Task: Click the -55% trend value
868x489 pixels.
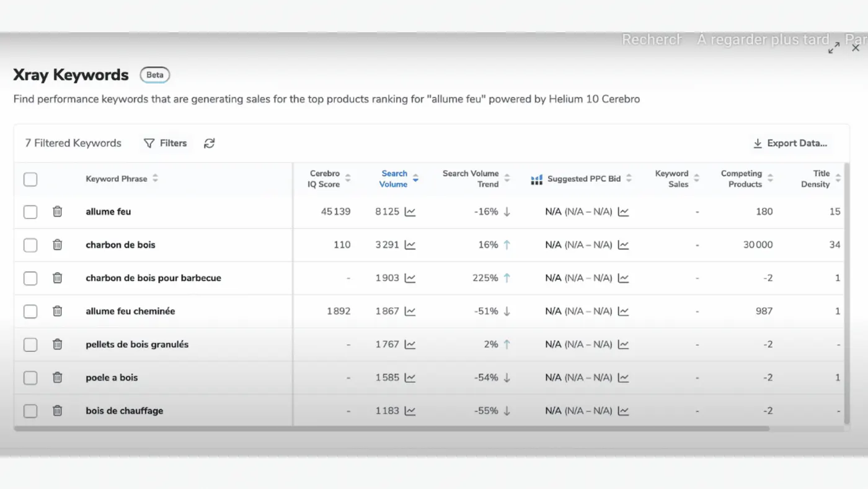Action: click(486, 411)
